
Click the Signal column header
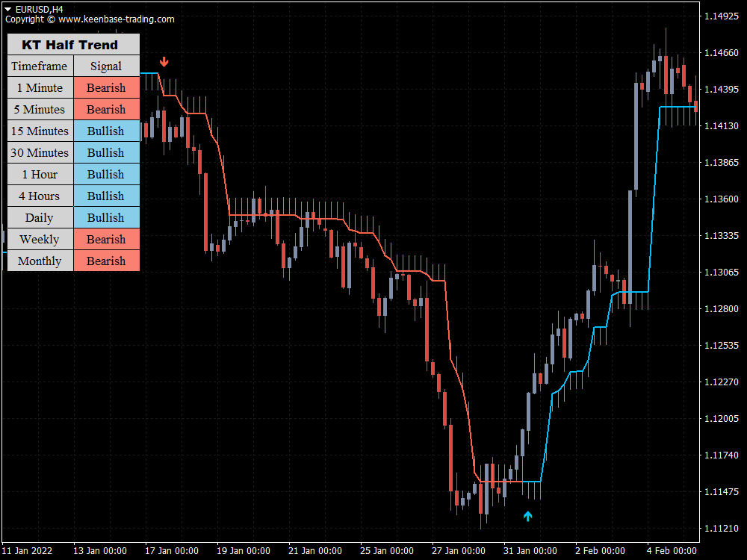pos(107,66)
